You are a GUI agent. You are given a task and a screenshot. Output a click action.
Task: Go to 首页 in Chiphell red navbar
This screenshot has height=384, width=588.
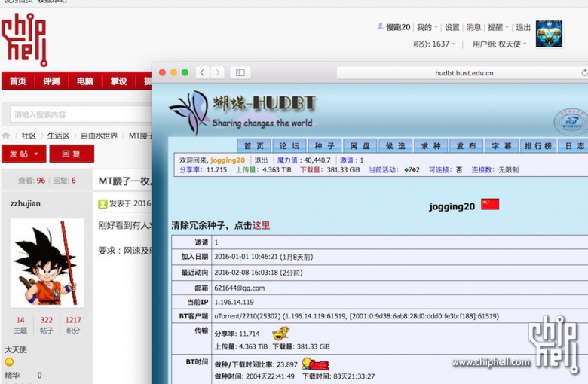click(x=18, y=81)
